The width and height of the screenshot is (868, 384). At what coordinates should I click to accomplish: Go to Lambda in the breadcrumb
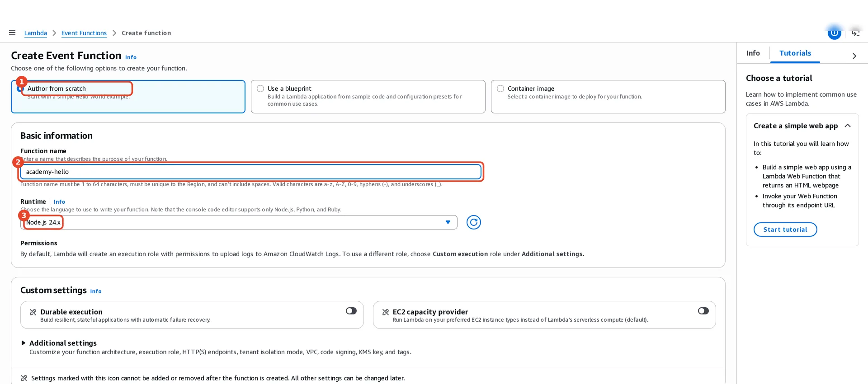[36, 33]
